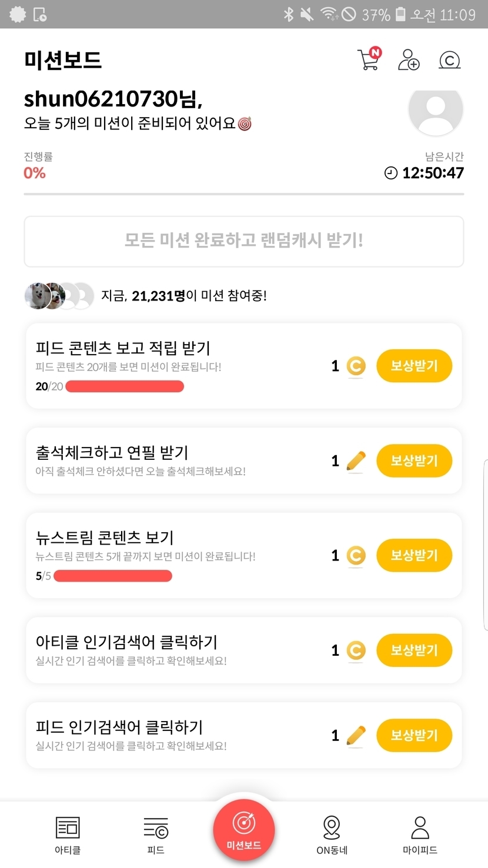The image size is (488, 868).
Task: Claim reward for 아티클 인기검색어 클릭하기
Action: 414,650
